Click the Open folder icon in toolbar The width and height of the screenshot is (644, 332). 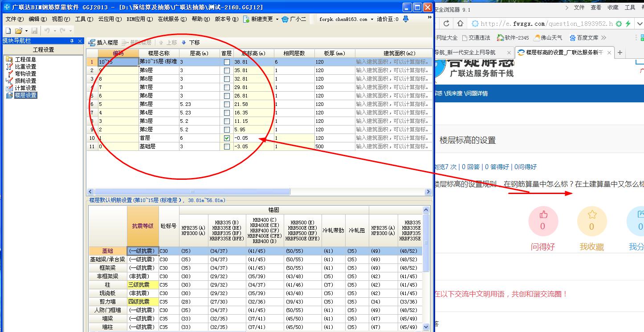(18, 31)
